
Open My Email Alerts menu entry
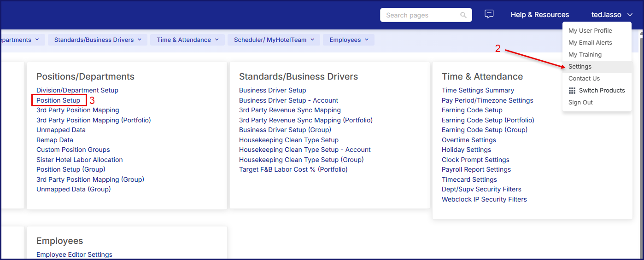click(x=590, y=43)
